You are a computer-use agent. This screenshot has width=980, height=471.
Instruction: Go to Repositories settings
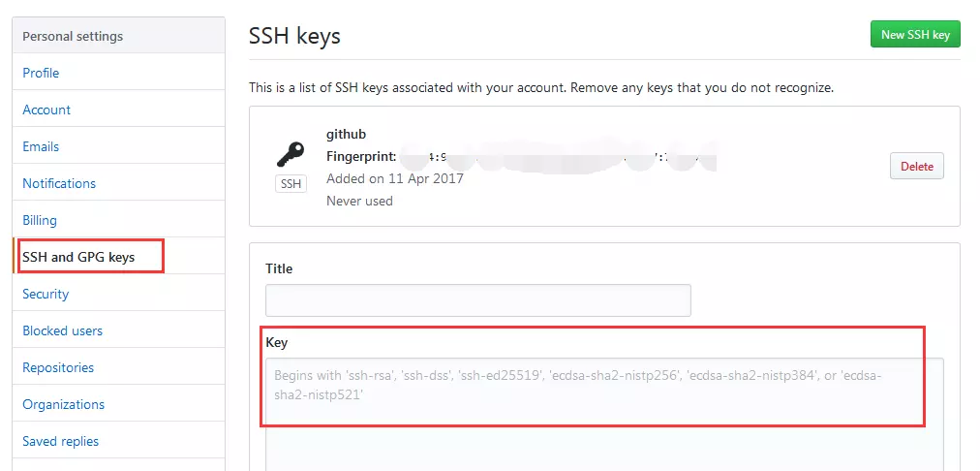[58, 368]
